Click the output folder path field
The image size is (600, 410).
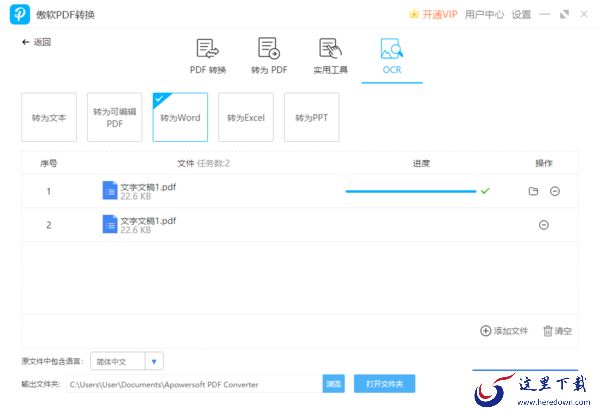coord(194,384)
